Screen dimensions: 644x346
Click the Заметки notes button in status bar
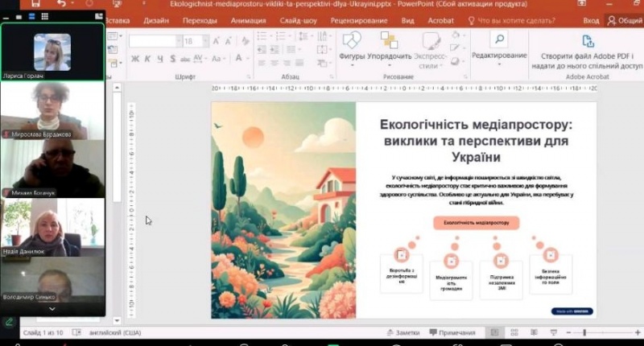(x=403, y=332)
